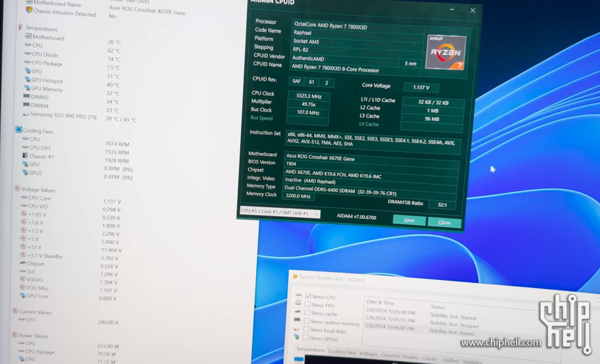
Task: Click the GPU Core voltage row icon
Action: [x=22, y=295]
